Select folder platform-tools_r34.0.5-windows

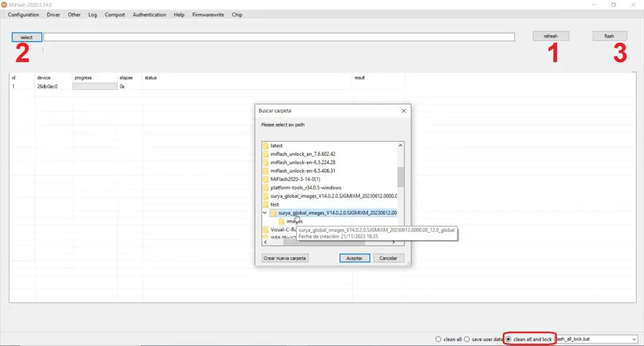coord(306,187)
